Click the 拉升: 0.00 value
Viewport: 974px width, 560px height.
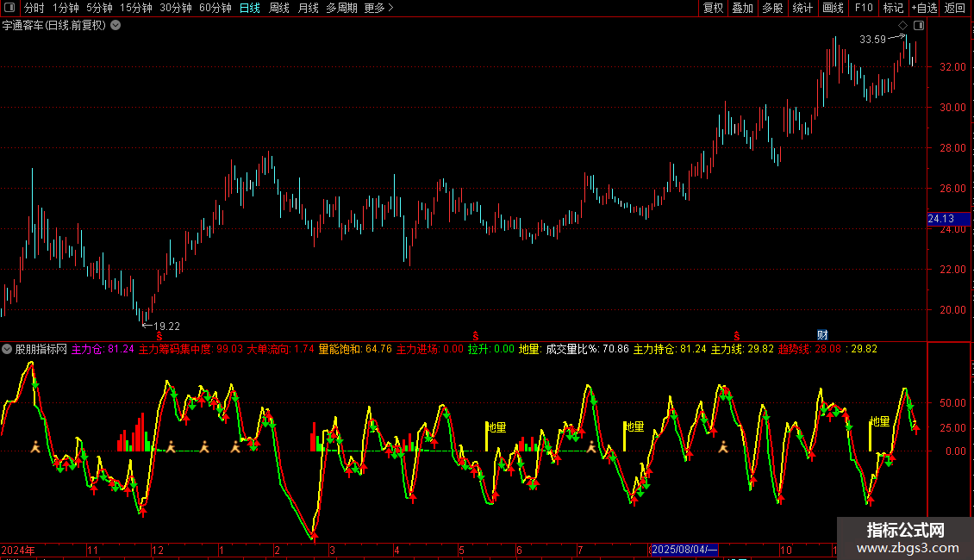click(x=490, y=349)
